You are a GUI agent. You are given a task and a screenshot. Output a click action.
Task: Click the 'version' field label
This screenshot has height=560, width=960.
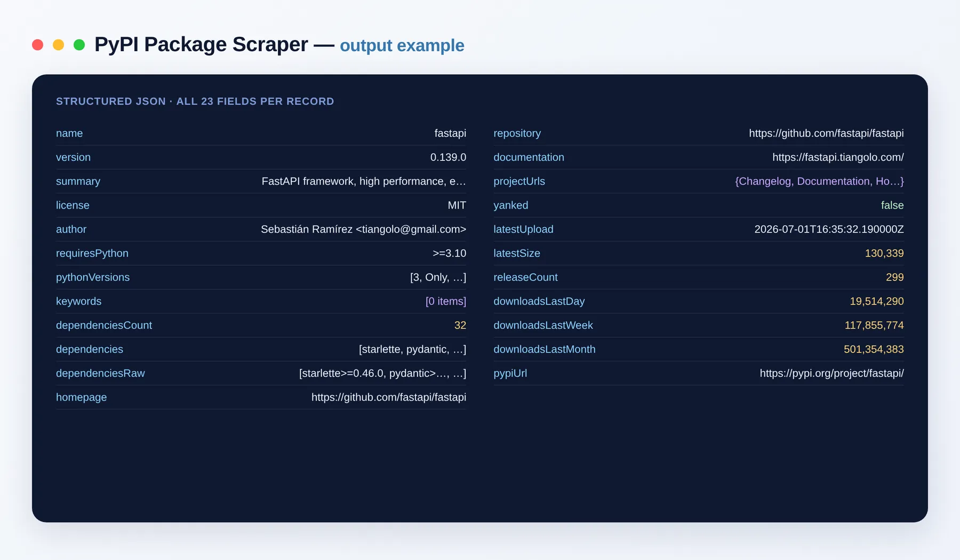[73, 157]
